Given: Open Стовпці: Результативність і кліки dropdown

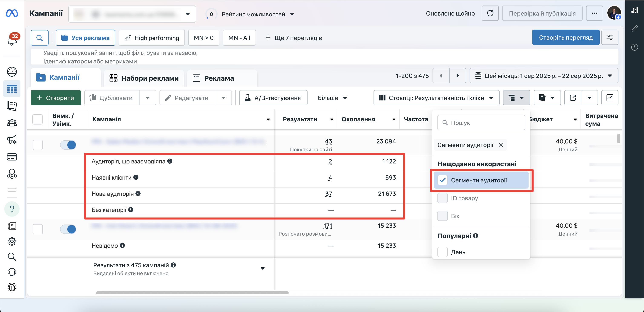Looking at the screenshot, I should [436, 98].
